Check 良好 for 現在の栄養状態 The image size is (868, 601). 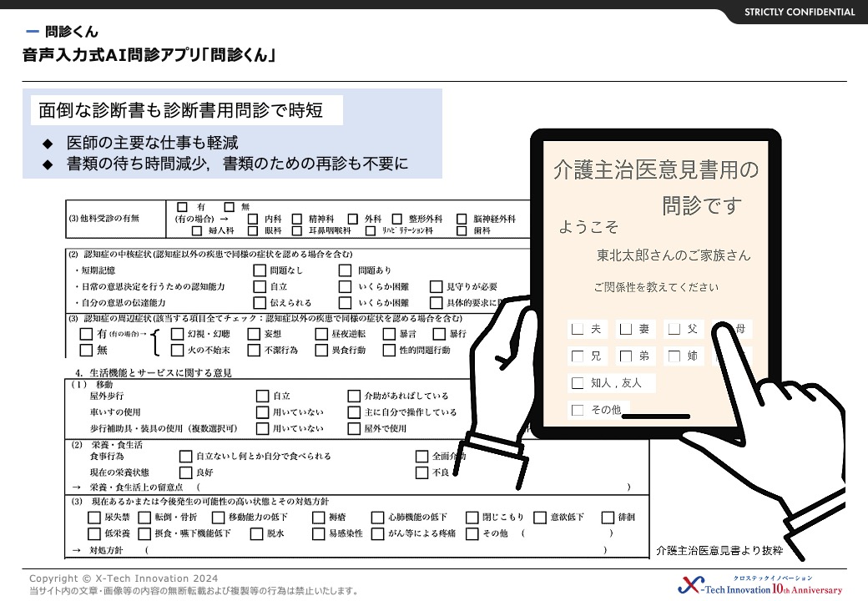pos(185,472)
